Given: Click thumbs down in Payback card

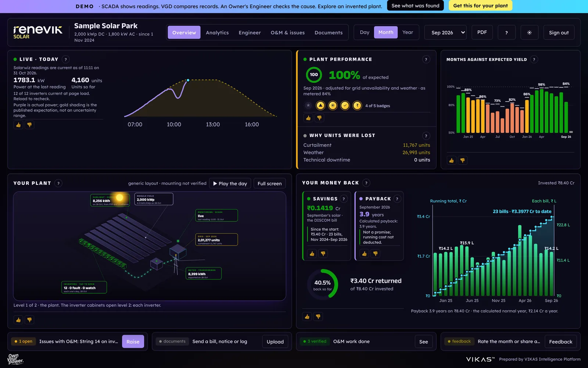Looking at the screenshot, I should click(375, 254).
